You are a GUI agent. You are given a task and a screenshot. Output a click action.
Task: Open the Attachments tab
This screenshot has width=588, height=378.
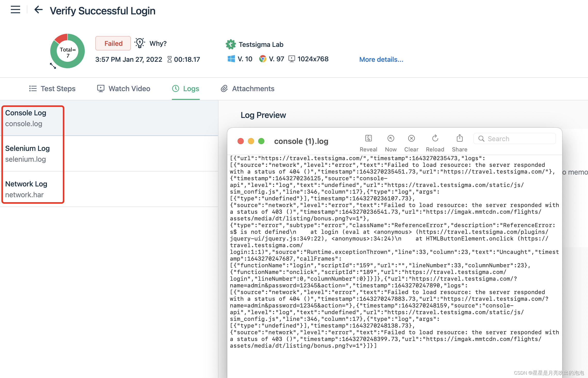248,89
